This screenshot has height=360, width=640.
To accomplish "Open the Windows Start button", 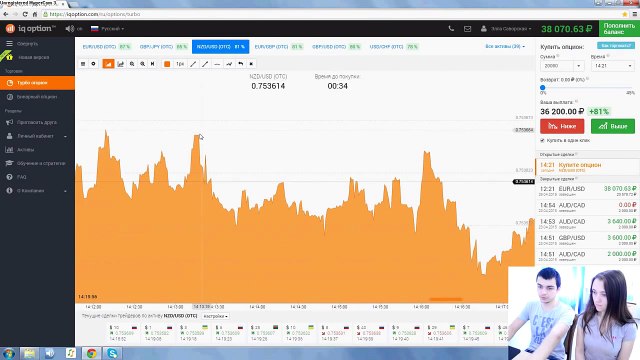I will pyautogui.click(x=8, y=353).
